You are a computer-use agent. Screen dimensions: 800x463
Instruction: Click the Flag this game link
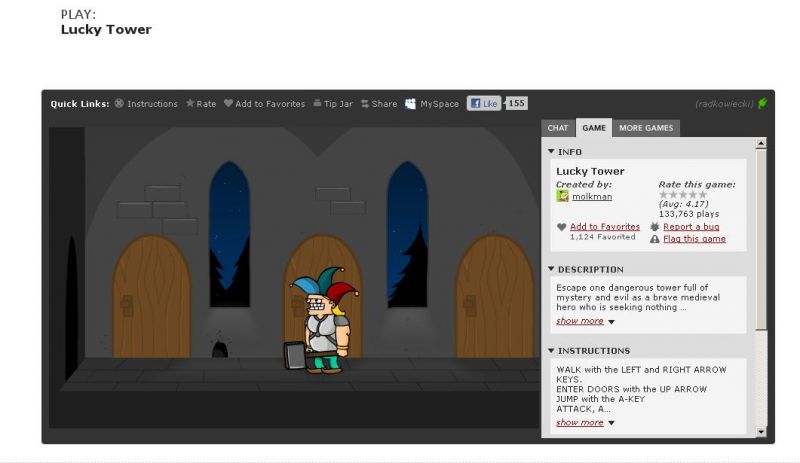tap(694, 239)
